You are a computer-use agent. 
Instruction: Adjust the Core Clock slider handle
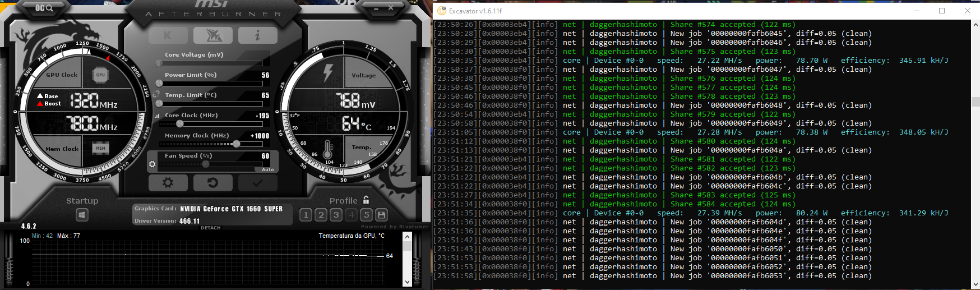(179, 124)
